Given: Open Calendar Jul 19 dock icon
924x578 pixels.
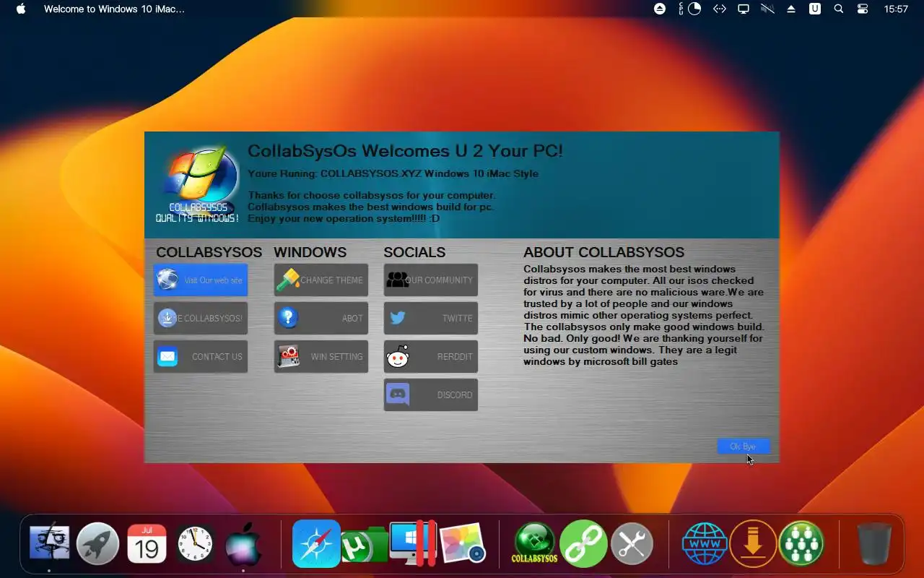Looking at the screenshot, I should (147, 544).
